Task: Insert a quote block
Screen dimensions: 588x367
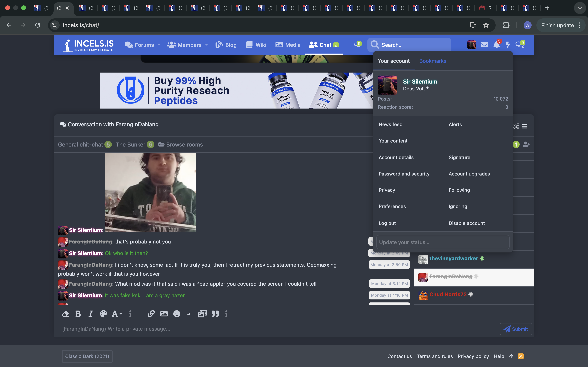Action: pos(215,314)
